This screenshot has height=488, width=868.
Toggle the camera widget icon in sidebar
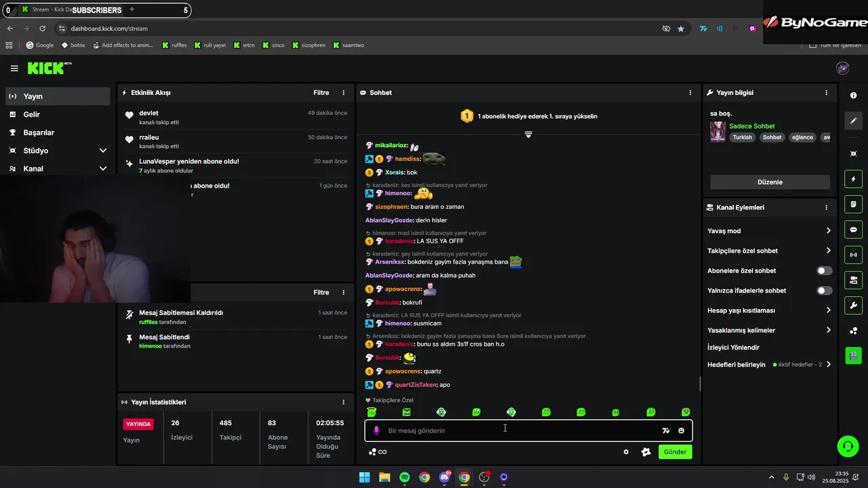point(853,280)
